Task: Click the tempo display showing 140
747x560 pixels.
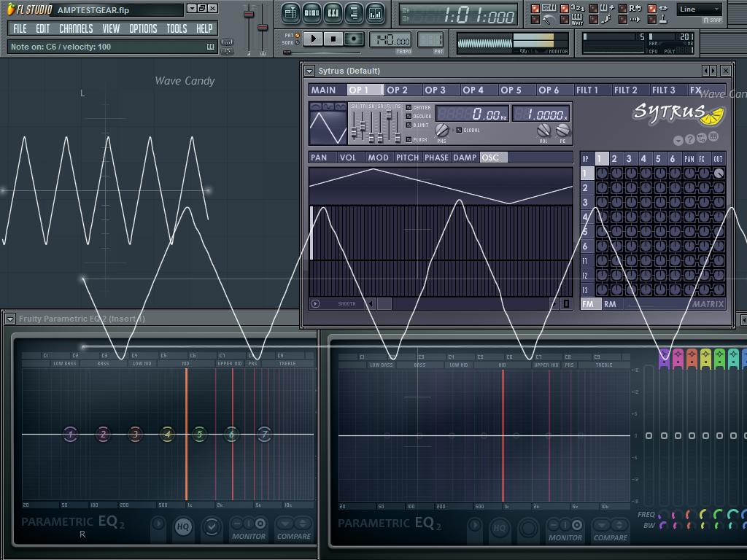Action: click(390, 40)
